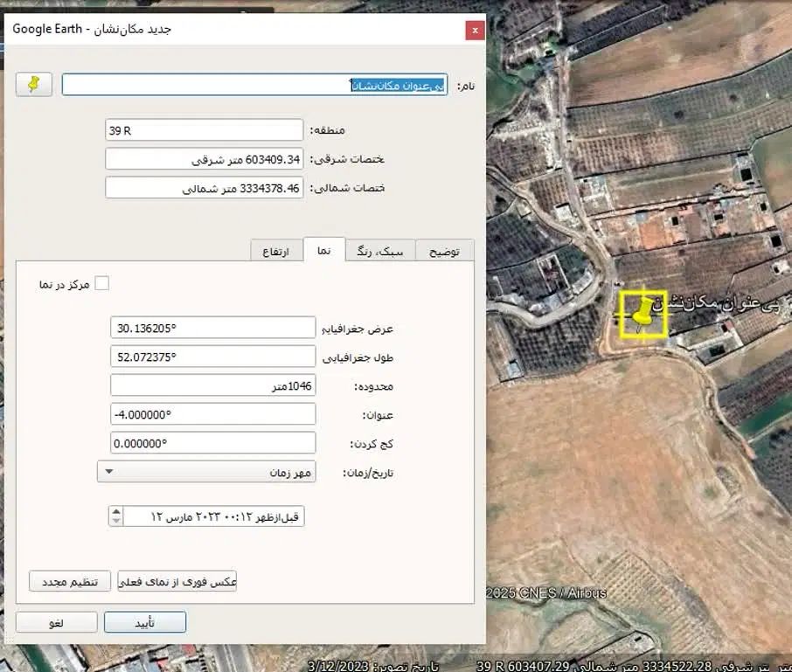Confirm with the 'تأیید' button
Screen dimensions: 792x672
point(145,622)
